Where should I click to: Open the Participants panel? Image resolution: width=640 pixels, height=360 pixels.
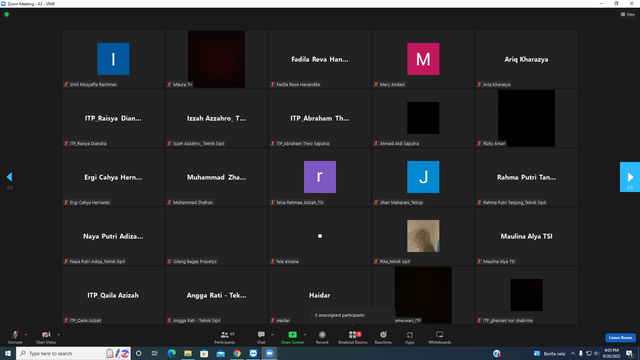click(224, 337)
